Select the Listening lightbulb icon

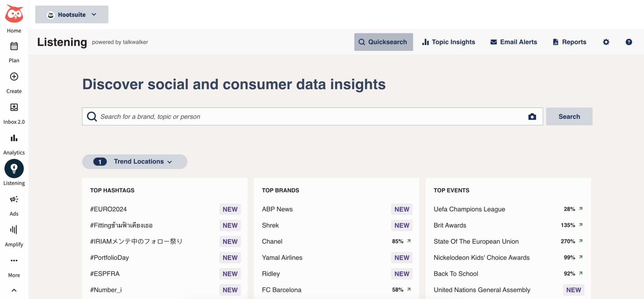[x=14, y=168]
